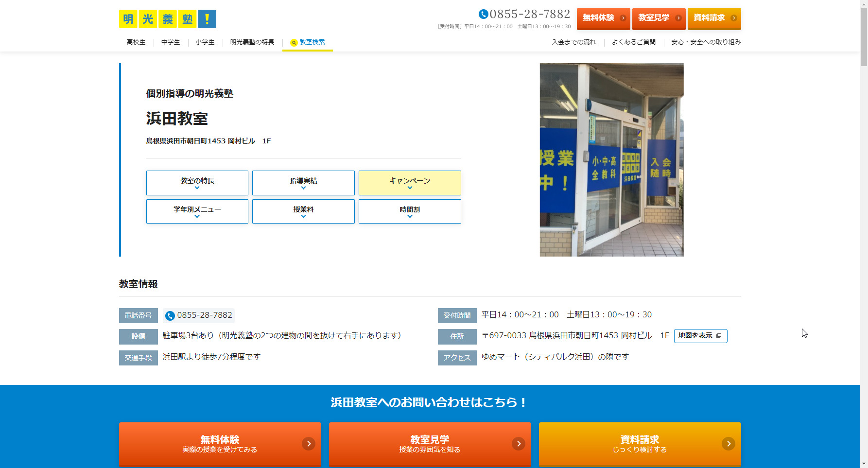
Task: Click the circle arrow on the bottom 教室見学 banner
Action: tap(519, 444)
